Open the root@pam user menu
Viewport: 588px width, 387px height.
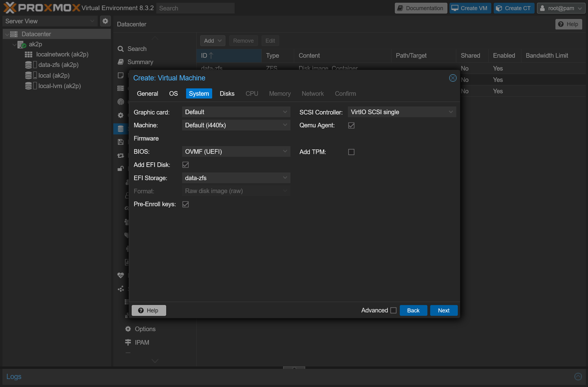click(x=561, y=8)
